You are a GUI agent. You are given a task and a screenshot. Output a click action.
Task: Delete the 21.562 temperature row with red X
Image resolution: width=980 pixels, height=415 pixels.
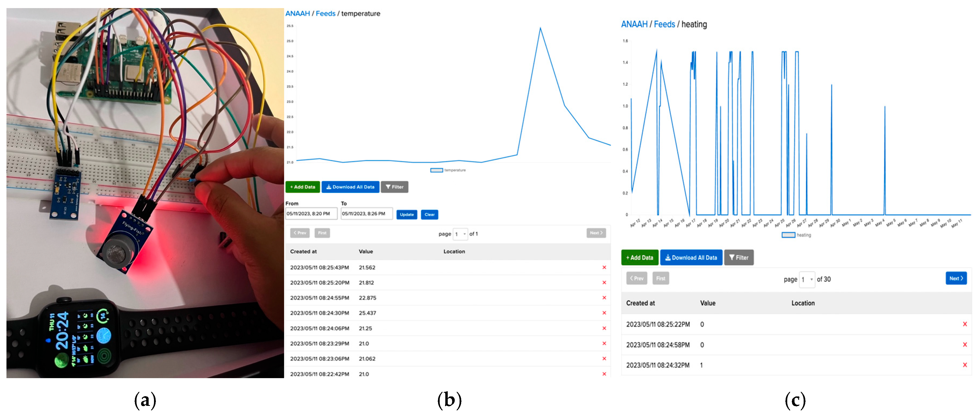pyautogui.click(x=604, y=268)
